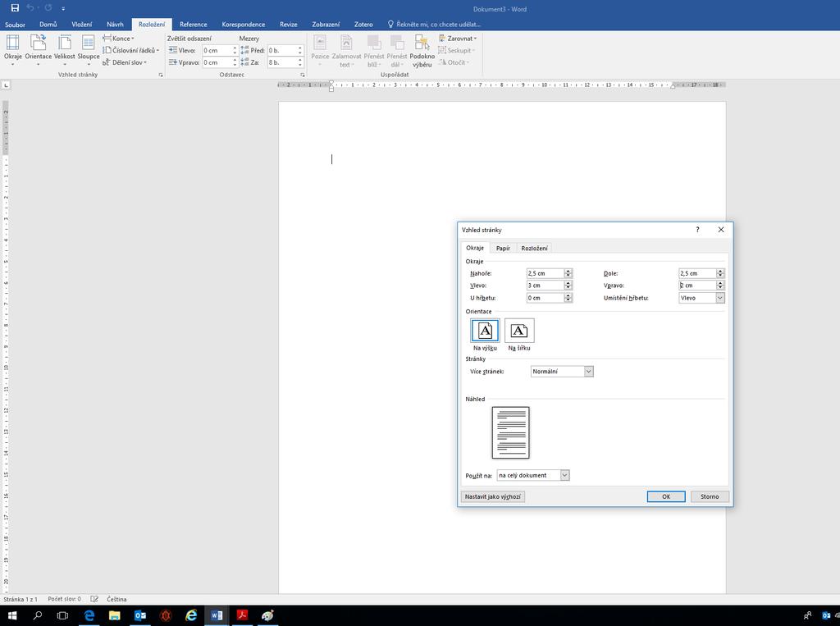Switch to the Korespondence ribbon tab
The height and width of the screenshot is (626, 840).
tap(243, 25)
